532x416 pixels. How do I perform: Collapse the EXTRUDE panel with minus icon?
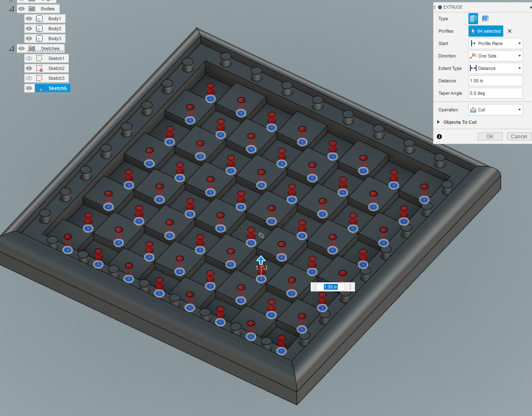pos(440,7)
